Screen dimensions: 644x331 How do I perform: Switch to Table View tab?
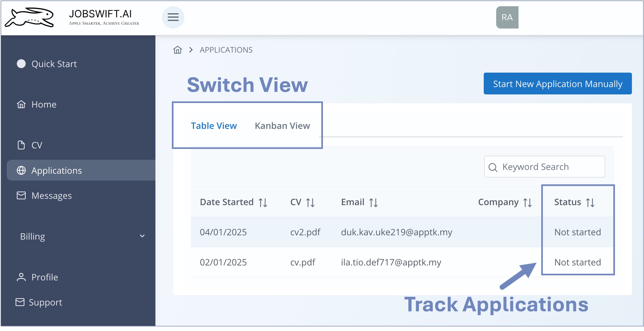tap(214, 126)
